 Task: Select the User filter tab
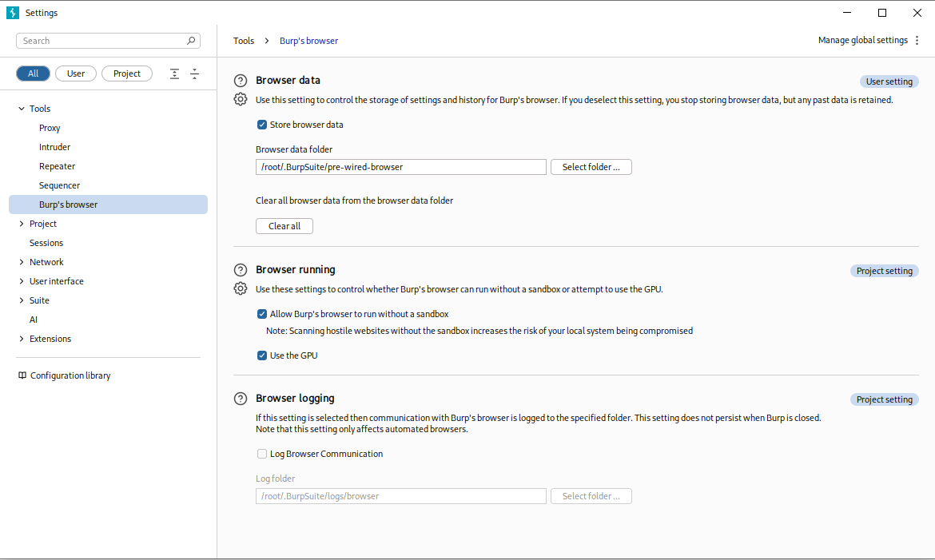click(x=76, y=73)
